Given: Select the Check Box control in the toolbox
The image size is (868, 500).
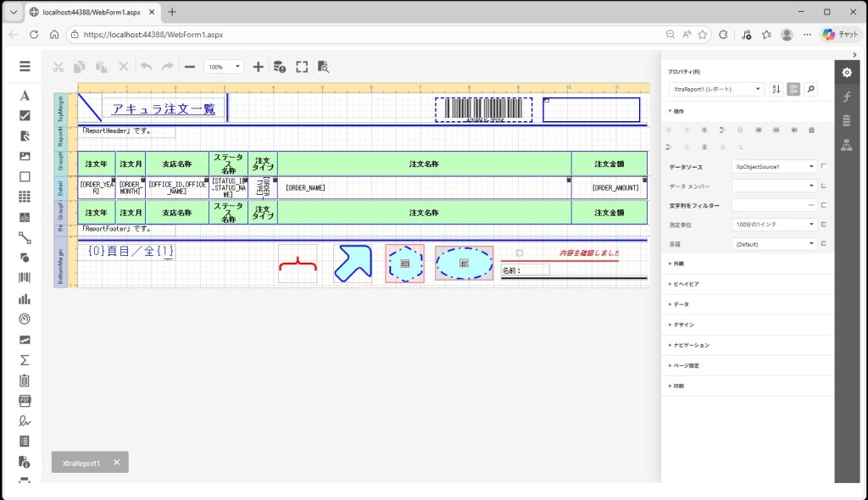Looking at the screenshot, I should [x=25, y=116].
